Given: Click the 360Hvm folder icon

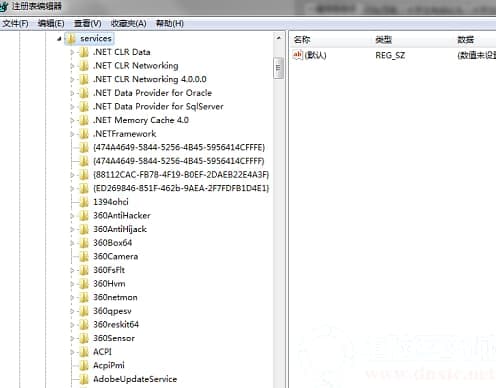Looking at the screenshot, I should point(84,284).
